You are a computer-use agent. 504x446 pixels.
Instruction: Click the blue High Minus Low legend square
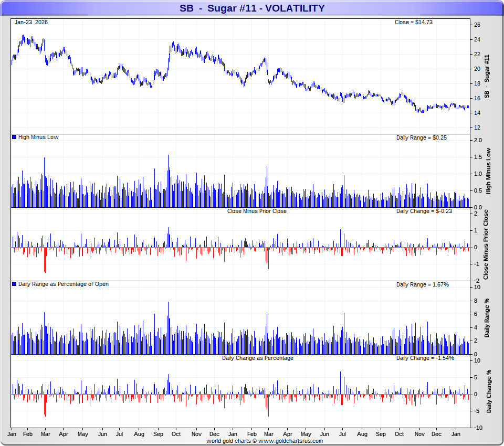point(14,137)
